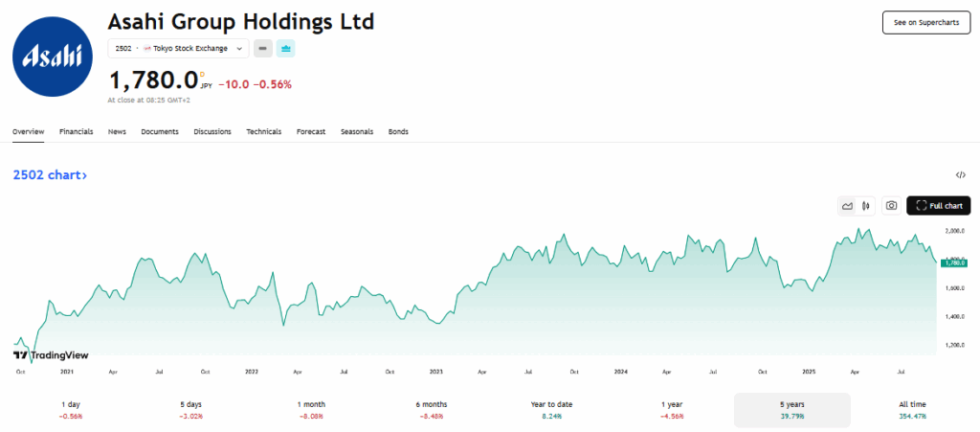Screen dimensions: 980x432
Task: Click the 1,780.0 current price label on axis
Action: click(954, 263)
